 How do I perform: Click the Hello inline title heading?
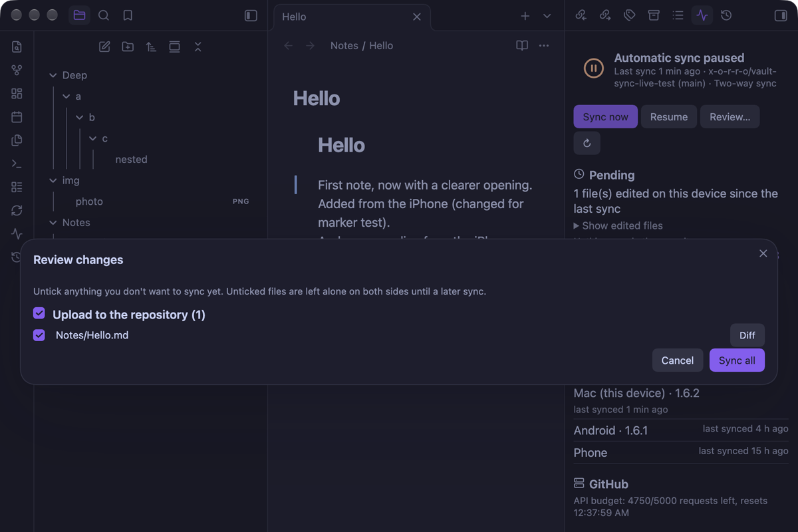pyautogui.click(x=317, y=98)
